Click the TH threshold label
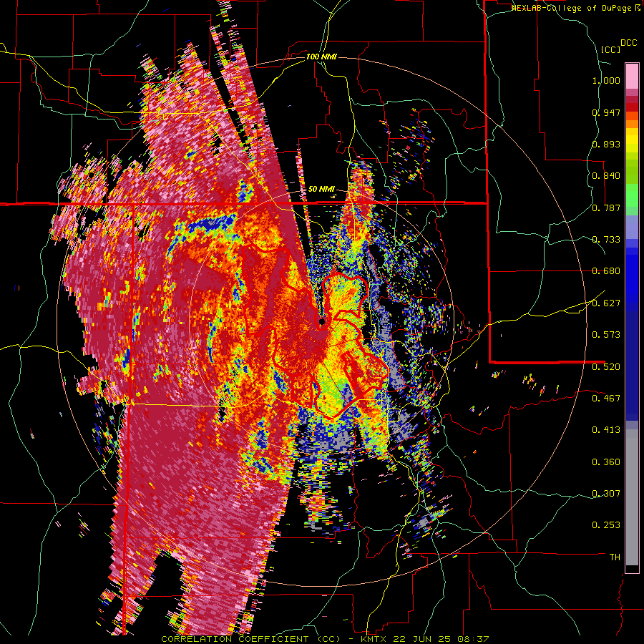Screen dimensions: 644x644 (x=615, y=557)
